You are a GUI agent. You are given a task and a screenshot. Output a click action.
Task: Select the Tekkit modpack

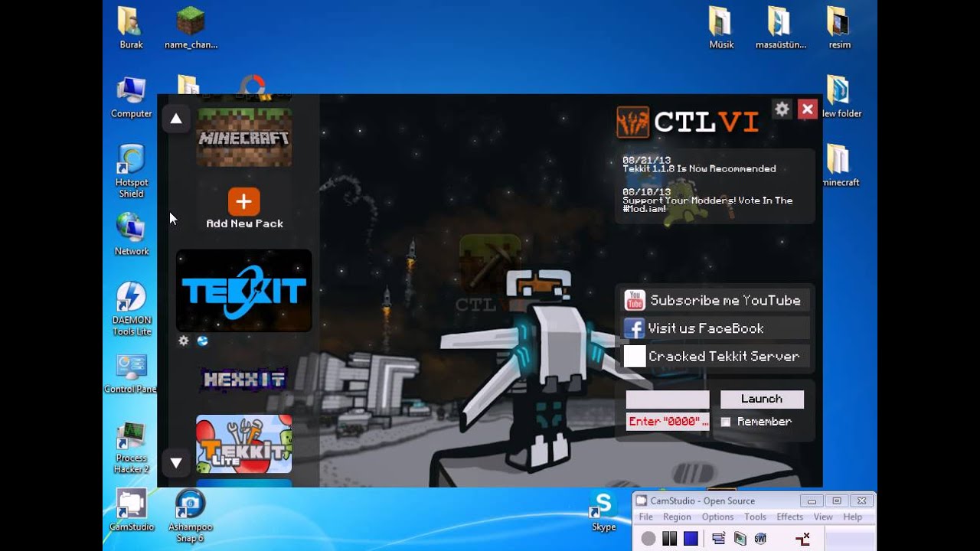tap(243, 291)
